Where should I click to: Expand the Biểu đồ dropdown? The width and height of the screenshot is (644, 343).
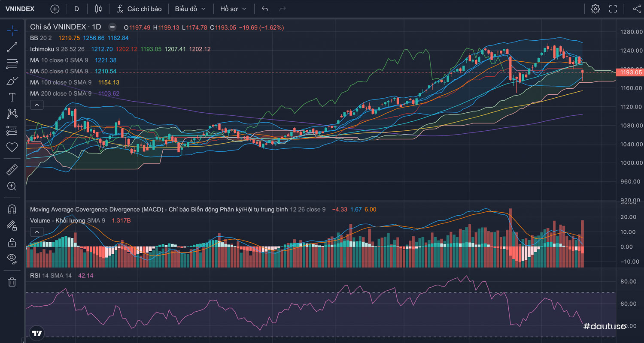point(190,9)
